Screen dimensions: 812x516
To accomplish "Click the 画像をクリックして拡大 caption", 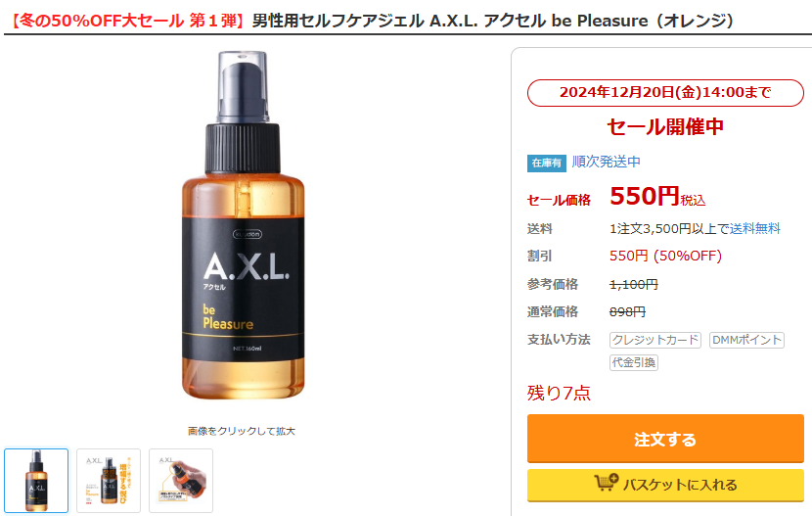I will pos(242,431).
